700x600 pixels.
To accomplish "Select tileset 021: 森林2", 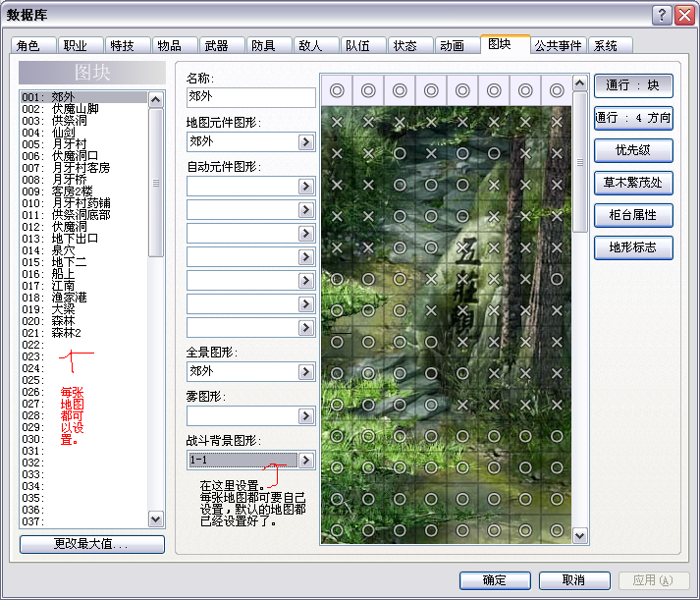I will pyautogui.click(x=83, y=333).
